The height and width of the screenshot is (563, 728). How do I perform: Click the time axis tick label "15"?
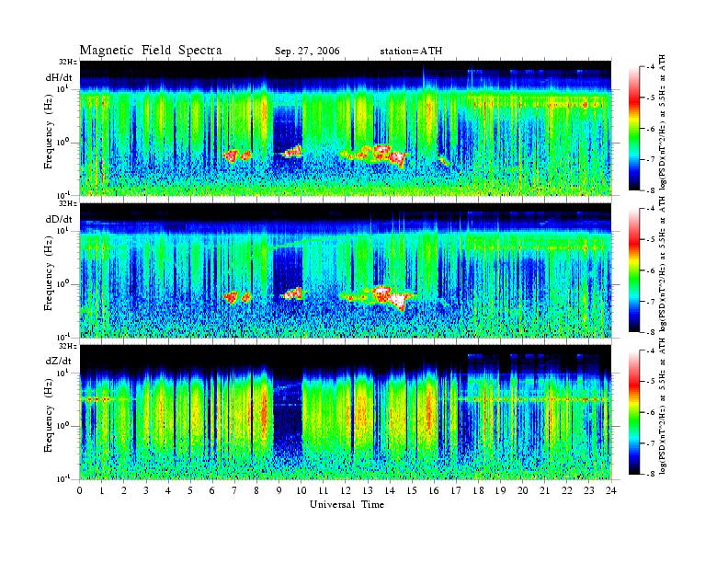click(x=413, y=491)
